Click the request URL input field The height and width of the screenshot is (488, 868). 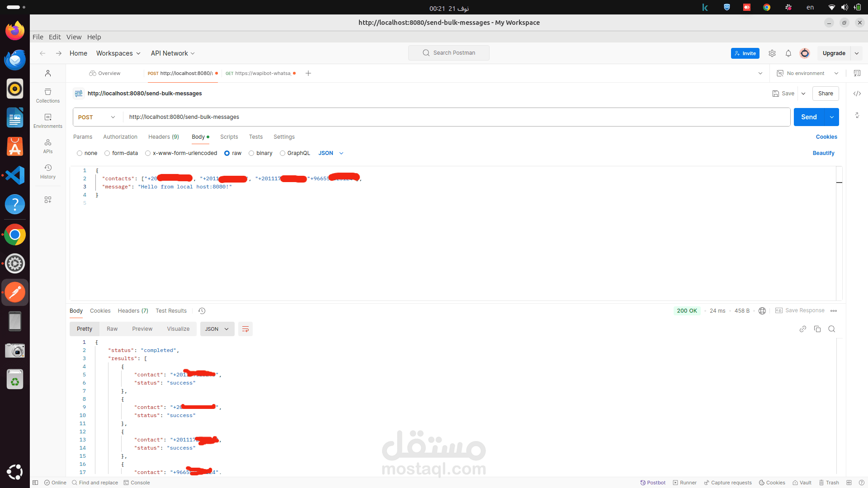(x=452, y=117)
